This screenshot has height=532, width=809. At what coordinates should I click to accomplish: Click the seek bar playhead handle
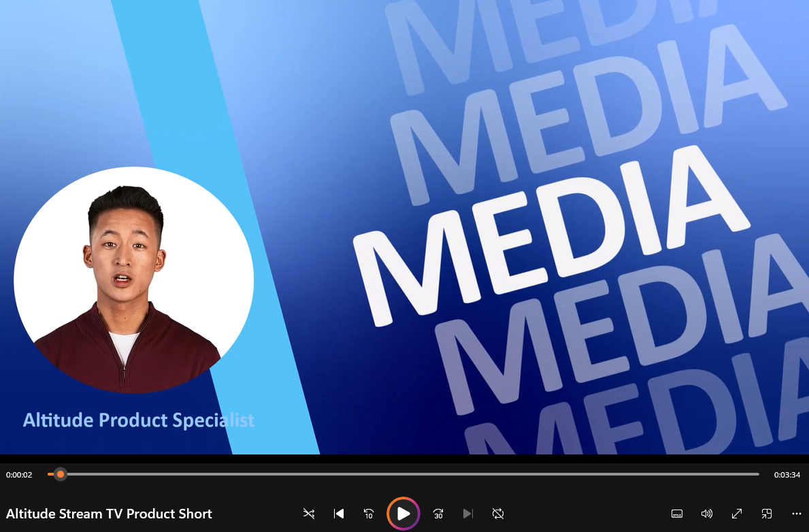61,474
